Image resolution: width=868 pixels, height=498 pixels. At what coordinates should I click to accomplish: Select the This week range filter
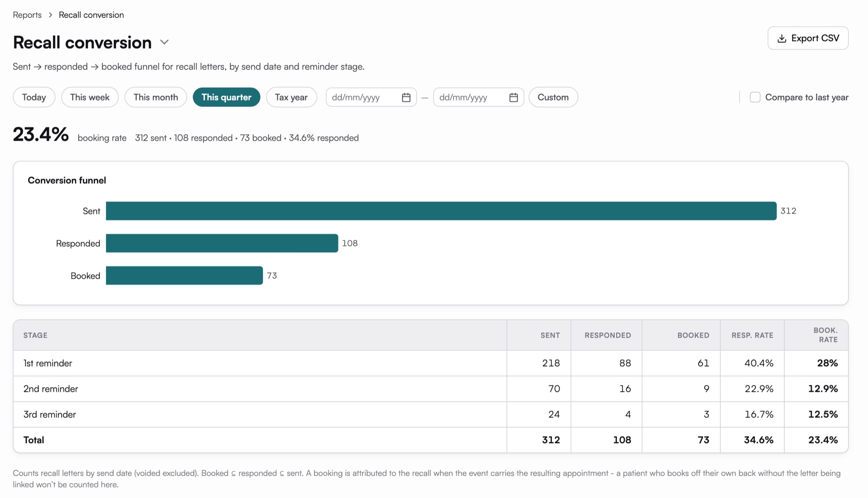90,97
